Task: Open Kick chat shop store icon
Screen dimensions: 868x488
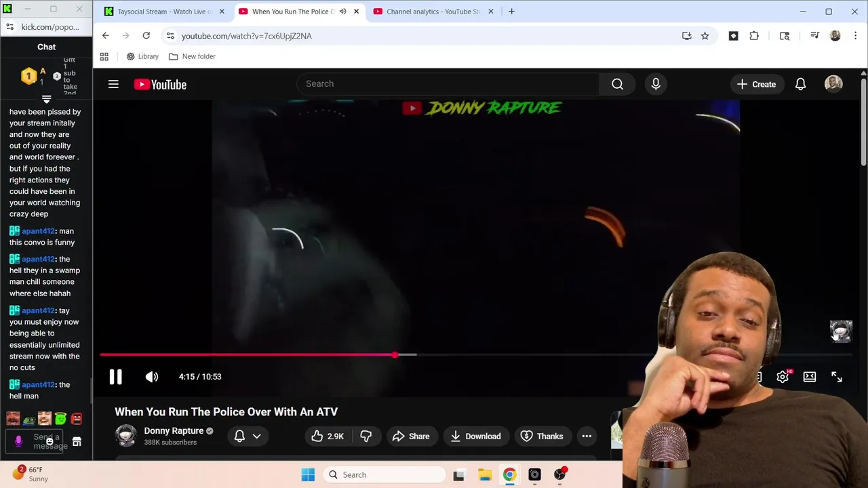Action: (x=77, y=442)
